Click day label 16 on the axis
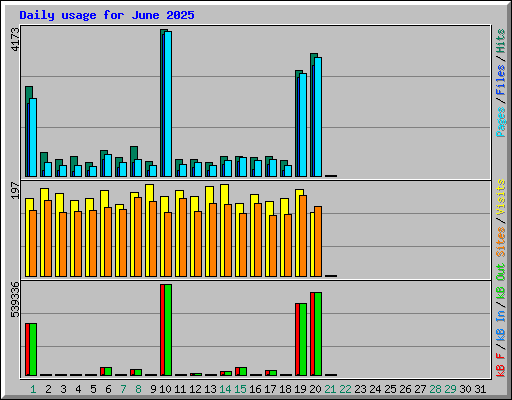Viewport: 512px width, 400px height. coord(255,389)
